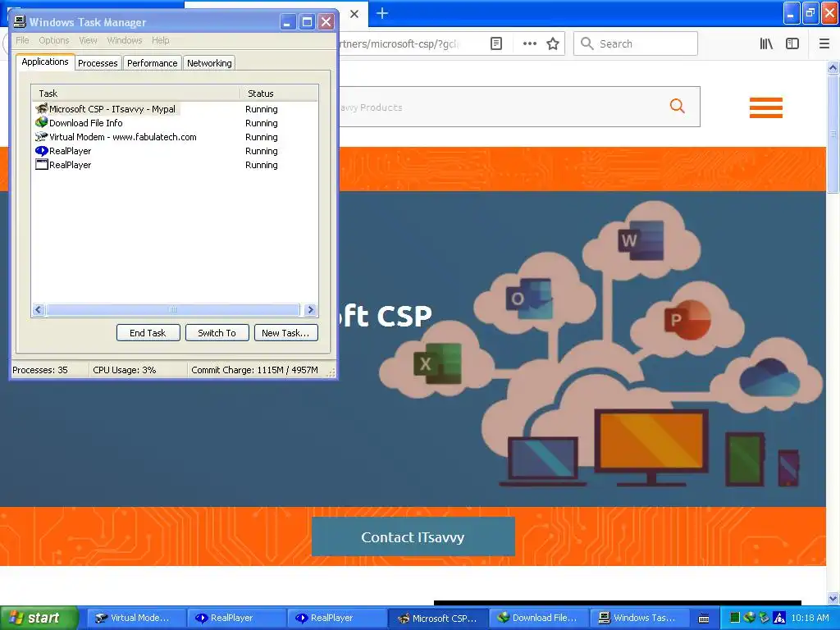
Task: Switch to the Processes tab
Action: point(98,63)
